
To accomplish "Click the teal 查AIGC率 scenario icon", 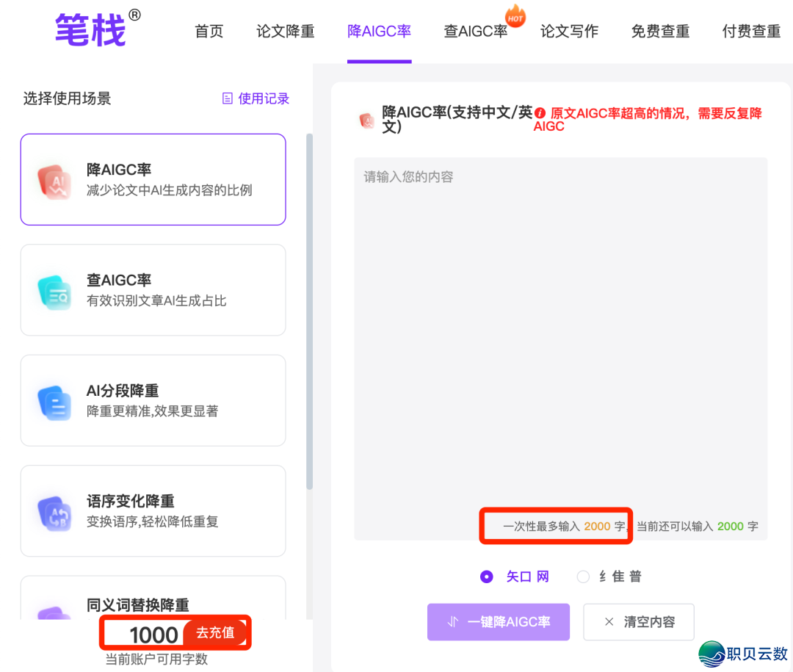I will (x=54, y=292).
